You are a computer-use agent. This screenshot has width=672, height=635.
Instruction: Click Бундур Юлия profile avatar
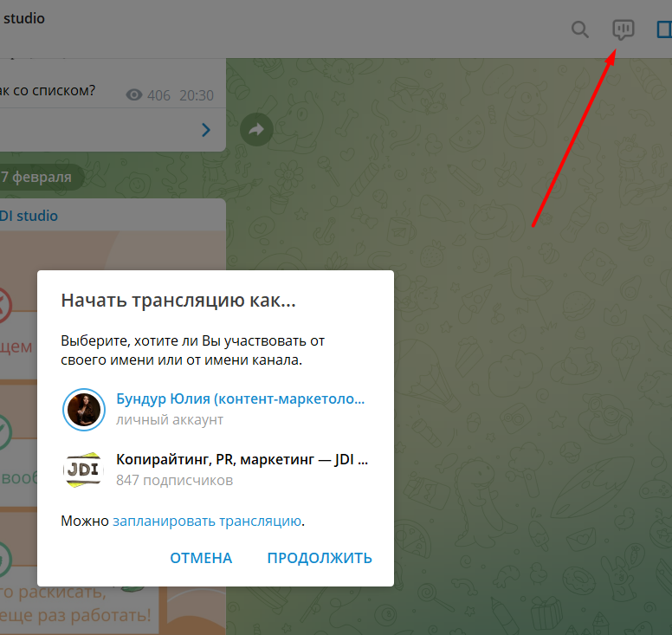(84, 410)
